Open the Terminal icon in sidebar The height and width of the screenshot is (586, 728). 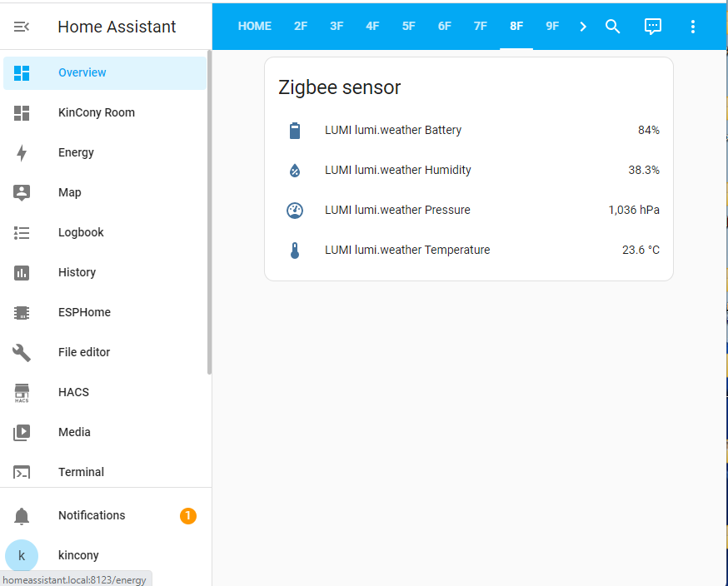22,472
